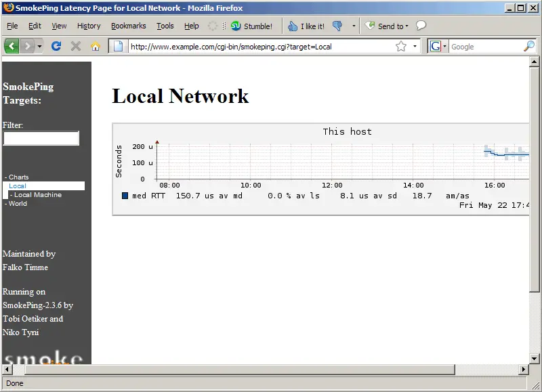Click the Forward navigation arrow
The width and height of the screenshot is (542, 392).
coord(28,46)
